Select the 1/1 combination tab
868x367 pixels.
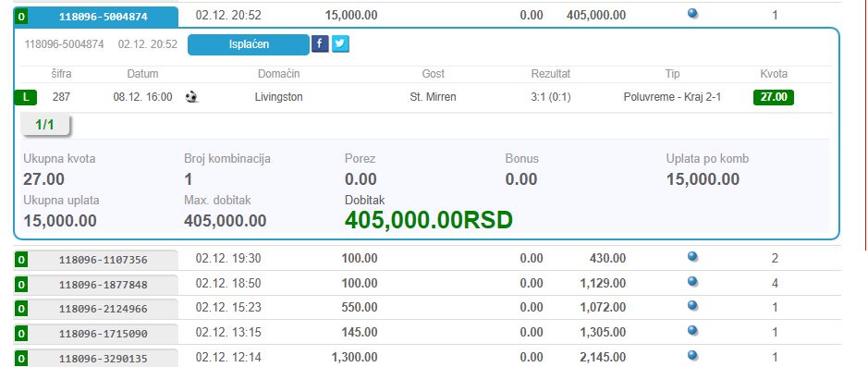point(45,125)
